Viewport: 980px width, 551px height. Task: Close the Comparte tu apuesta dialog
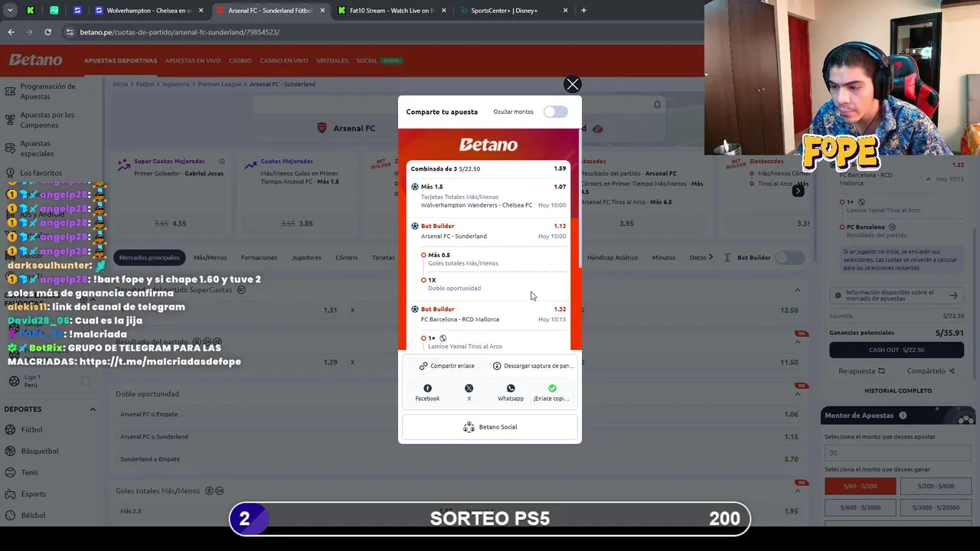tap(573, 85)
